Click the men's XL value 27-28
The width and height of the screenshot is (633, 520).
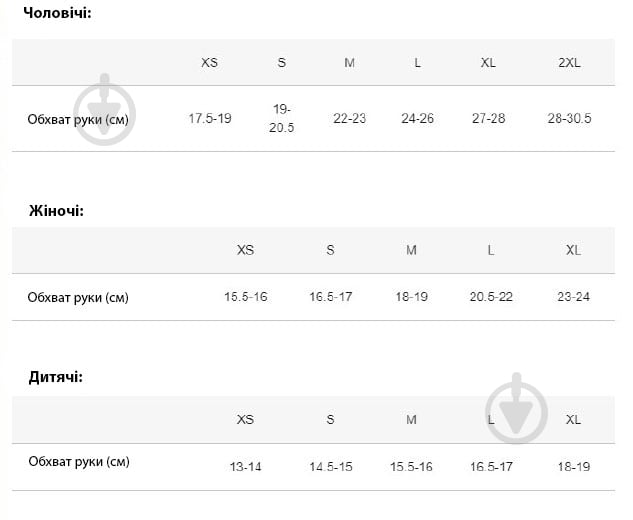click(x=488, y=118)
